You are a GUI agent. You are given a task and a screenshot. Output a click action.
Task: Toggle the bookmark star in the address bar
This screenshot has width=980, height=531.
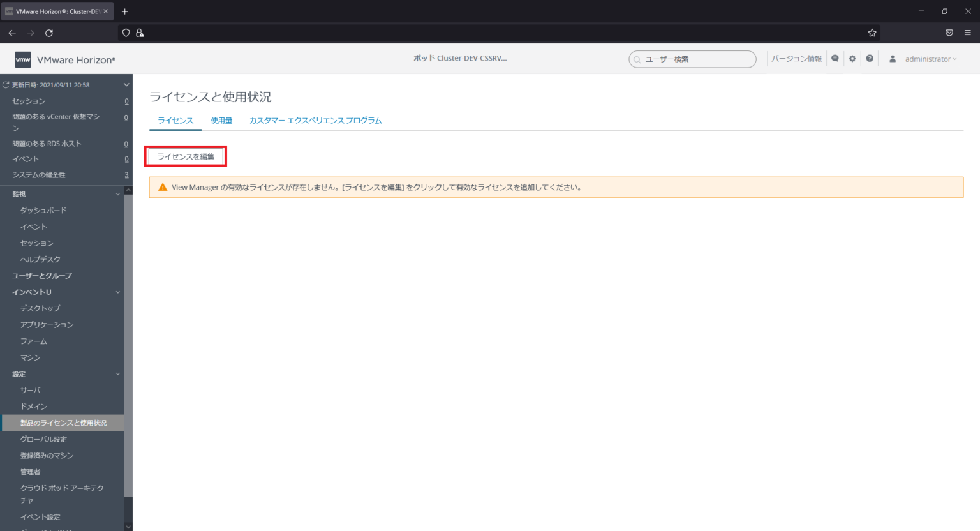coord(872,32)
